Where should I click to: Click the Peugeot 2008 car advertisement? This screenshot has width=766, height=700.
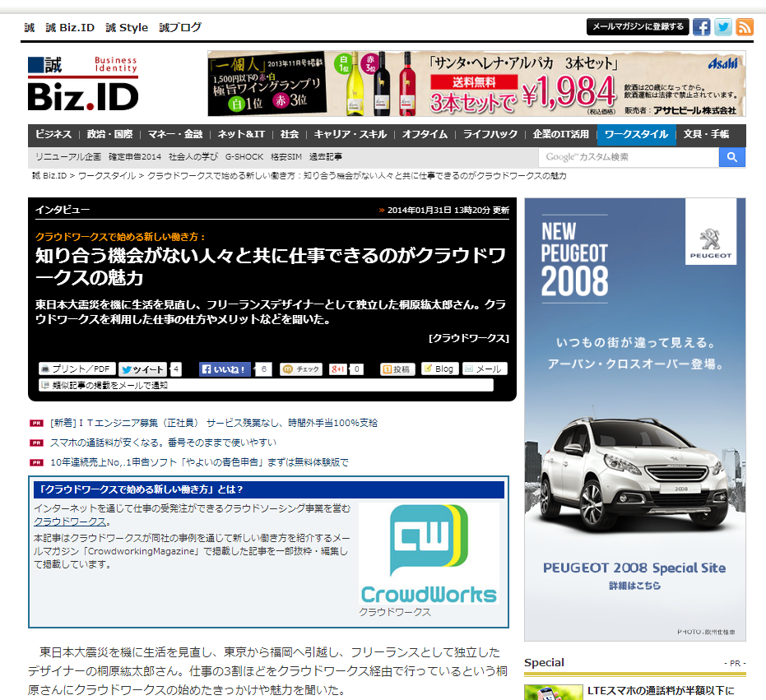[x=635, y=420]
